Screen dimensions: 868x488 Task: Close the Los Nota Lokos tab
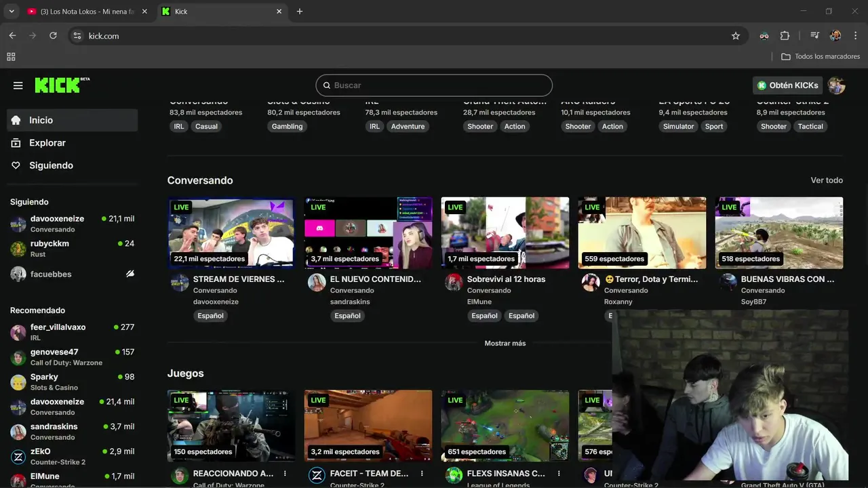(x=144, y=12)
